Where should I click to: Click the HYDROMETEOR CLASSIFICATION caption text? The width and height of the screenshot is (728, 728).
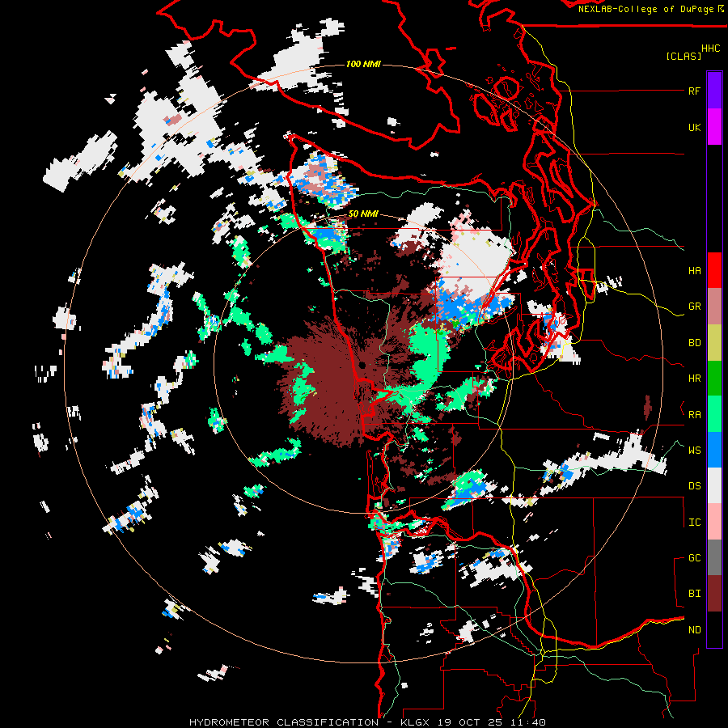click(x=284, y=722)
